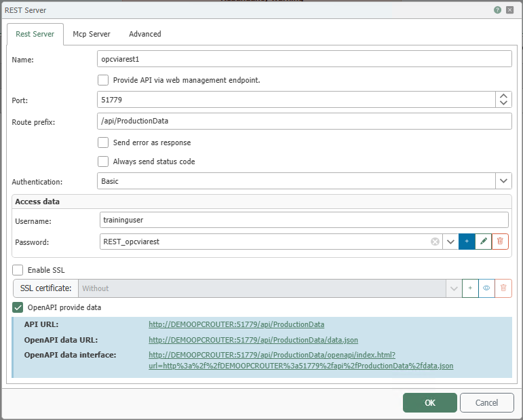Decrease the Port value with down arrow
The image size is (523, 420).
pyautogui.click(x=503, y=103)
